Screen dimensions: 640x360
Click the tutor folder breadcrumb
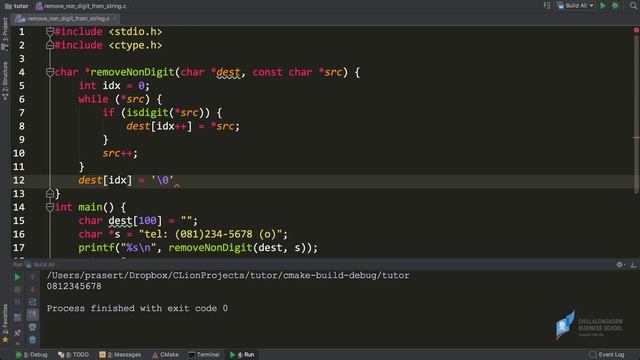click(17, 6)
